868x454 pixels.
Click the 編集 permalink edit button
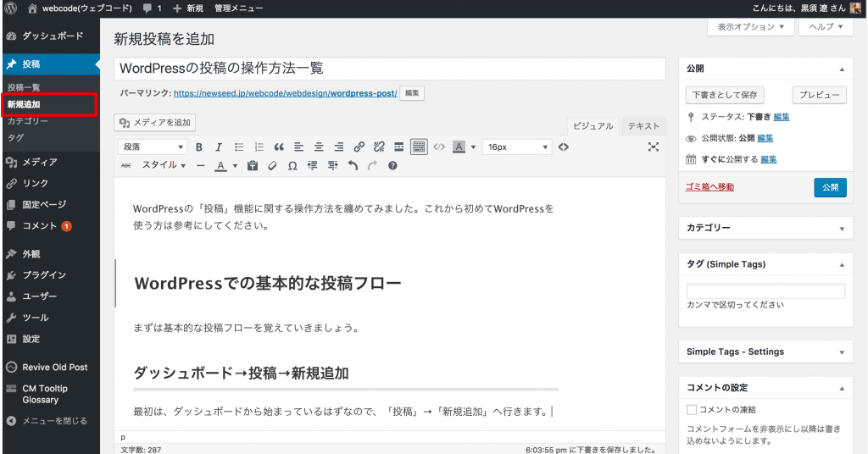[412, 93]
